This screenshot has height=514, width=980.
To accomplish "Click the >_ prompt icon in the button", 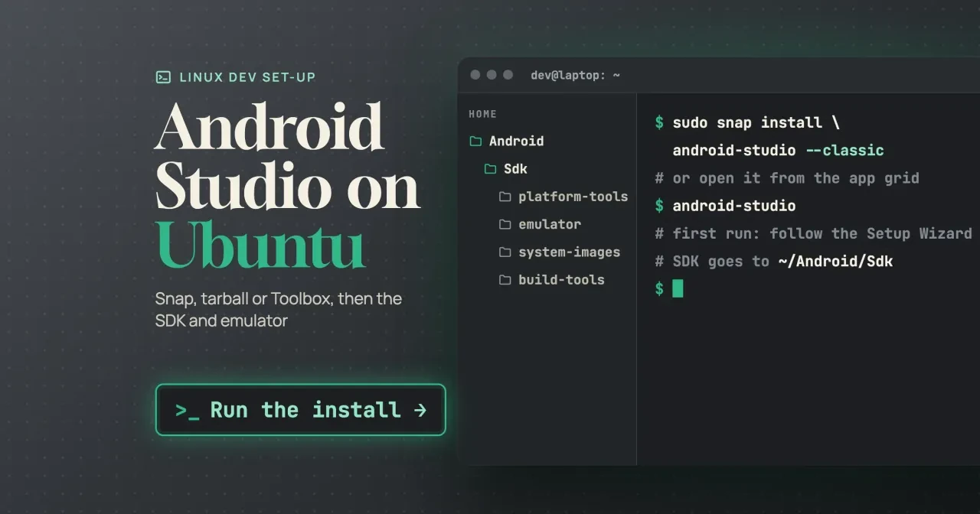I will [x=188, y=411].
